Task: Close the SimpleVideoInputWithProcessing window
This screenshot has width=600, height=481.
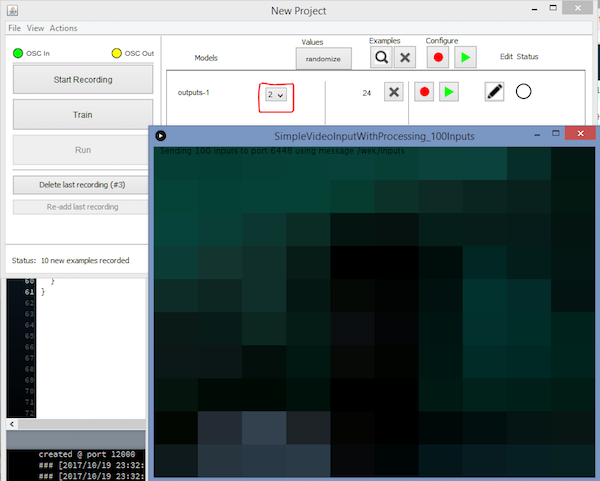Action: coord(577,134)
